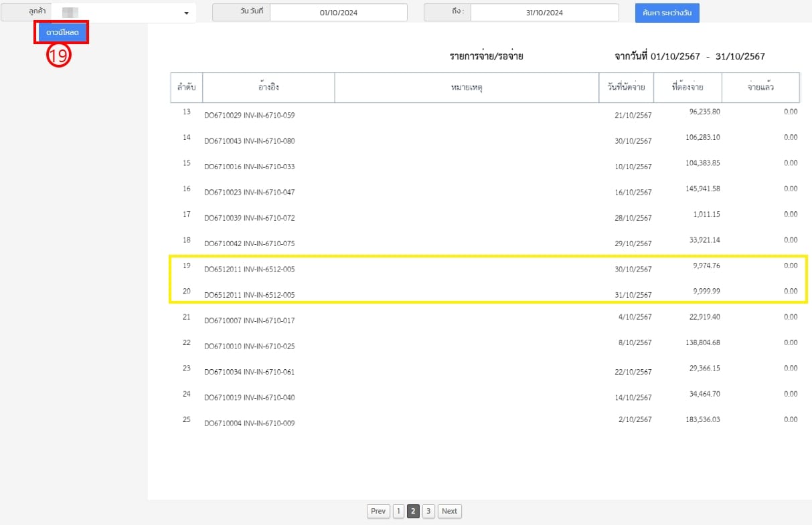Viewport: 812px width, 525px height.
Task: Click the start date field 01/10/2024
Action: pos(338,13)
